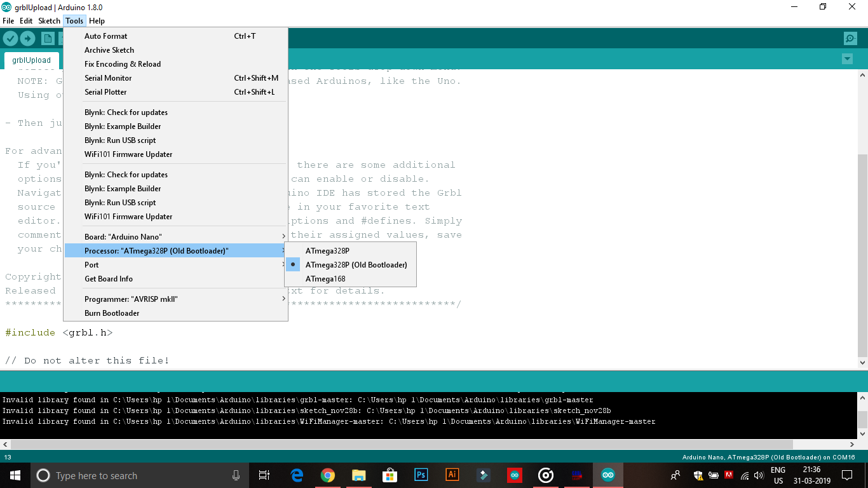
Task: Verify the sketch using the checkmark icon
Action: (10, 38)
